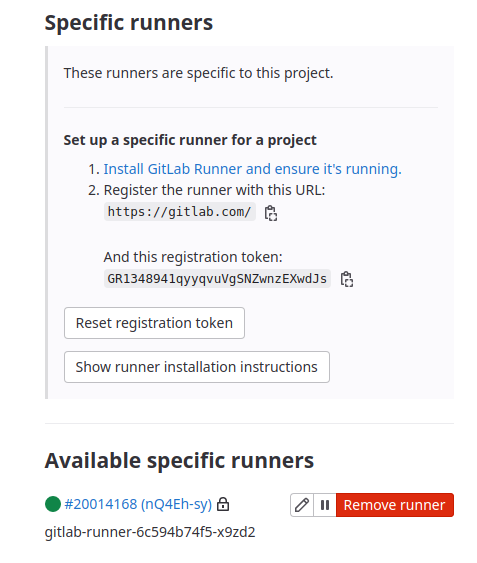The image size is (477, 563).
Task: Remove the specific runner
Action: coord(395,505)
